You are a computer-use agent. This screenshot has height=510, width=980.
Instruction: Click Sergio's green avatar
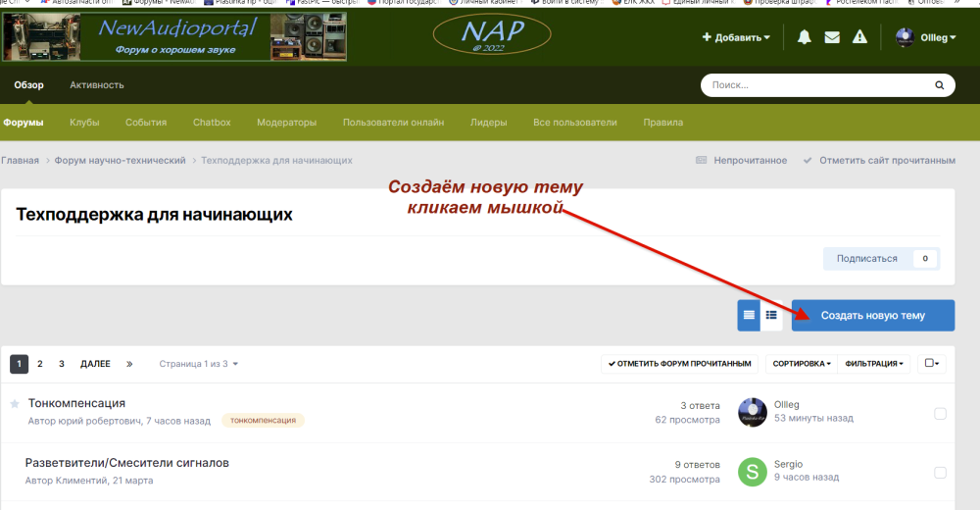click(x=752, y=471)
